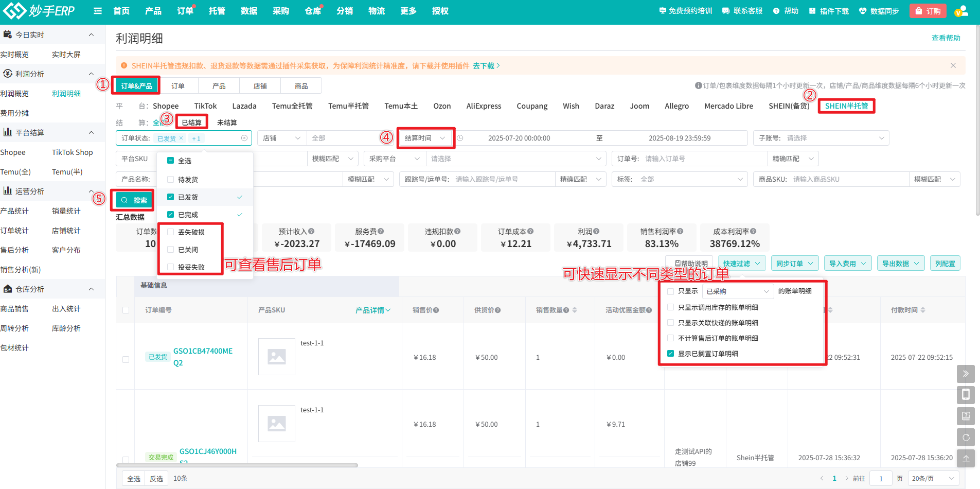Image resolution: width=980 pixels, height=489 pixels.
Task: Click the back-to-top floating button
Action: (966, 459)
